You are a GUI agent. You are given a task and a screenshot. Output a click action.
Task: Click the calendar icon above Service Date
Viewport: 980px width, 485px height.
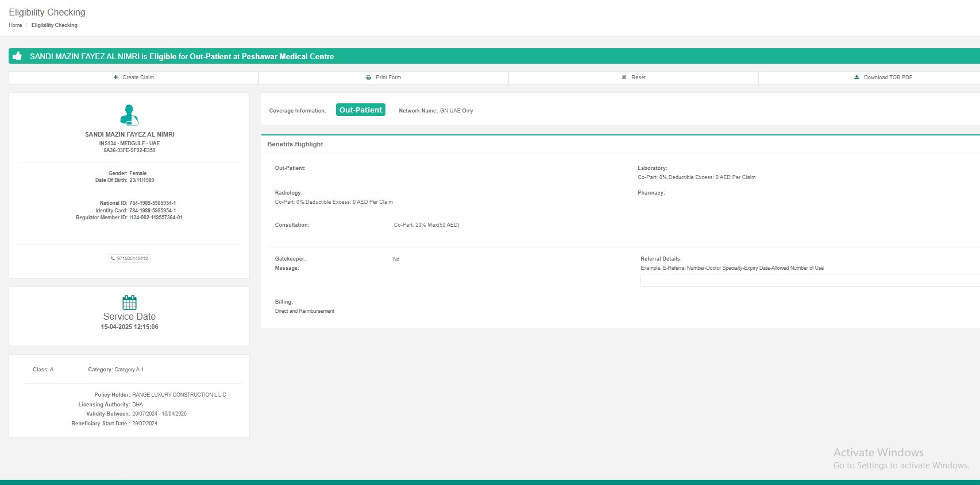point(129,302)
